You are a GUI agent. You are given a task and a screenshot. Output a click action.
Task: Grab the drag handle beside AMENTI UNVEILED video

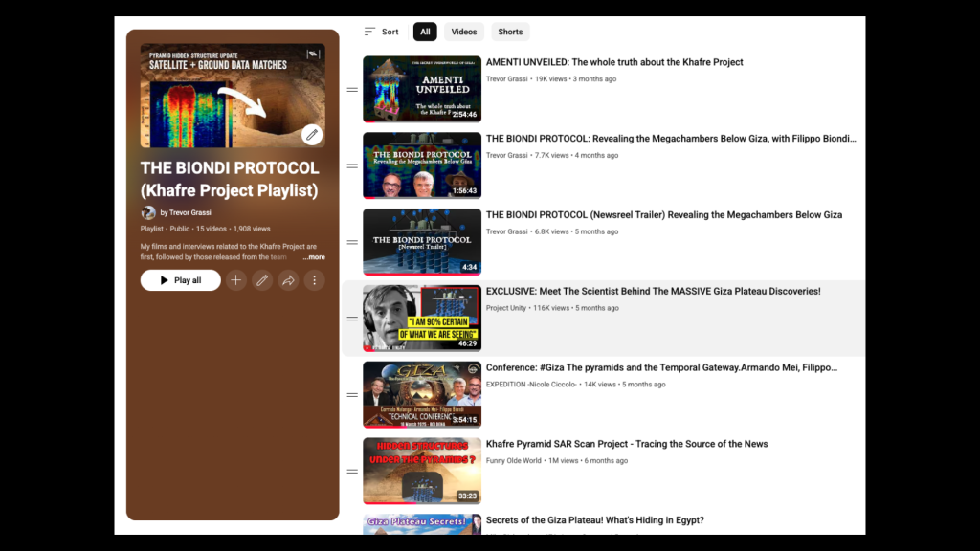pyautogui.click(x=352, y=89)
